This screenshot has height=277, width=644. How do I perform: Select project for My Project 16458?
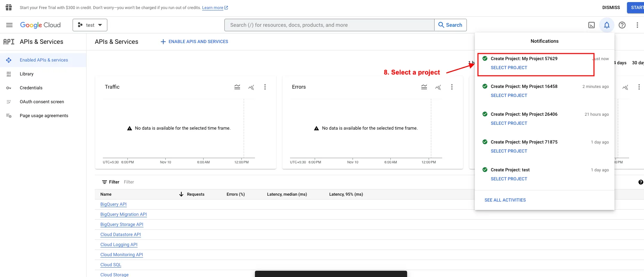point(509,96)
